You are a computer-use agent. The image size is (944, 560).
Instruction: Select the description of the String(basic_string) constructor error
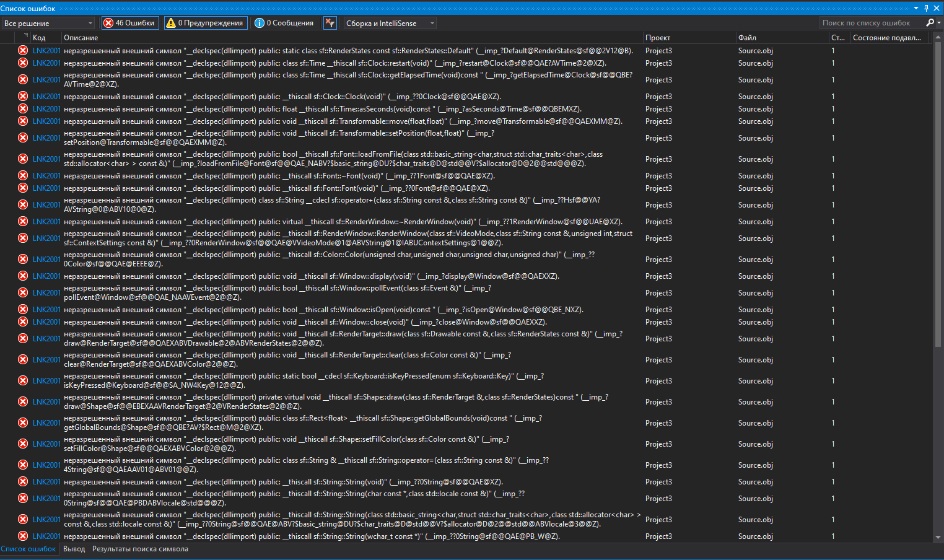(352, 520)
